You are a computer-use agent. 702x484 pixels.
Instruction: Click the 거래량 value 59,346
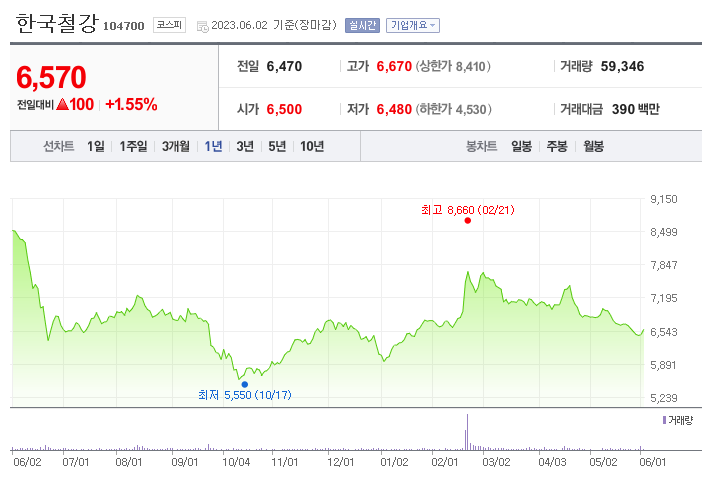pos(622,66)
